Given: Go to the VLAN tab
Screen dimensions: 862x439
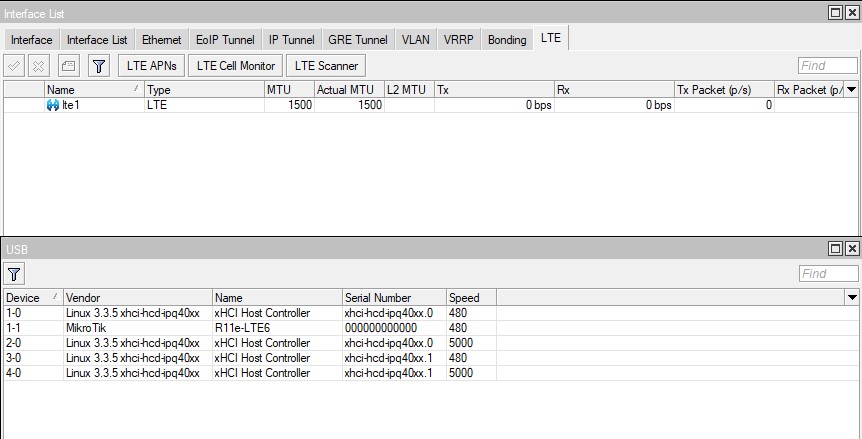Looking at the screenshot, I should tap(416, 40).
